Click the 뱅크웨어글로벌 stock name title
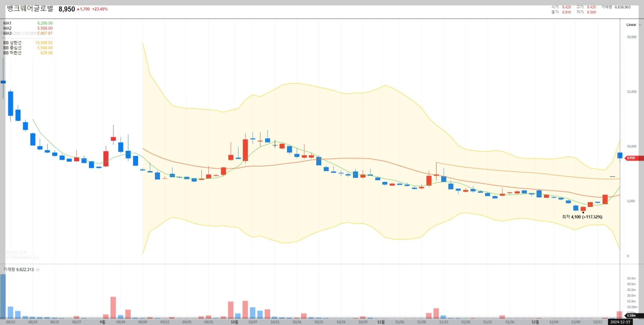 (x=30, y=9)
